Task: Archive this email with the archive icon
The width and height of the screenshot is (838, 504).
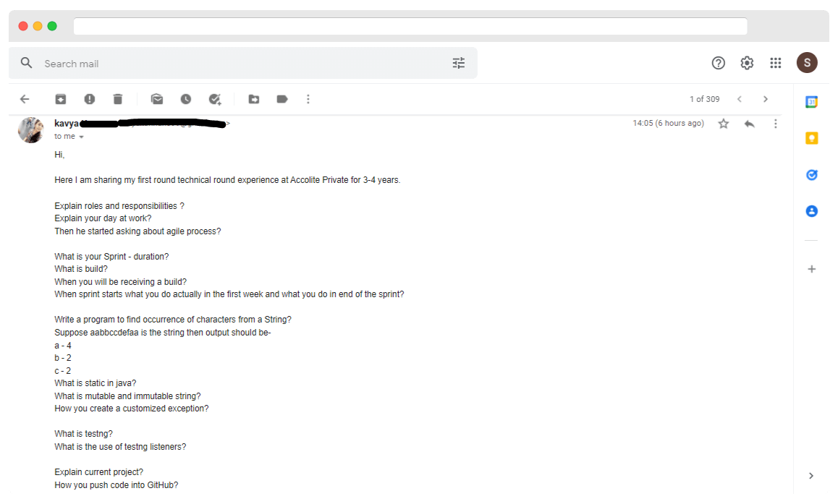Action: (x=61, y=99)
